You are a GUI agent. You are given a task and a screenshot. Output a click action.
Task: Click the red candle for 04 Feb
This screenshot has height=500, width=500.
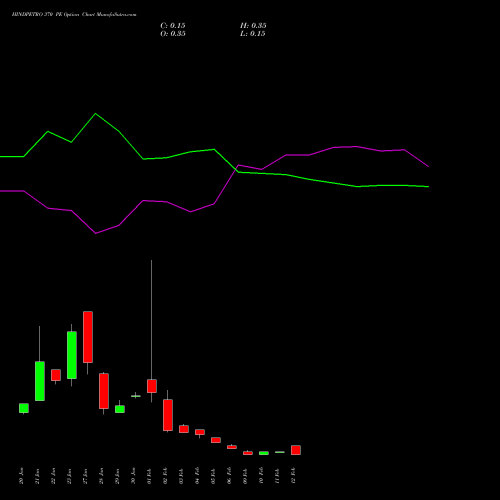200,432
